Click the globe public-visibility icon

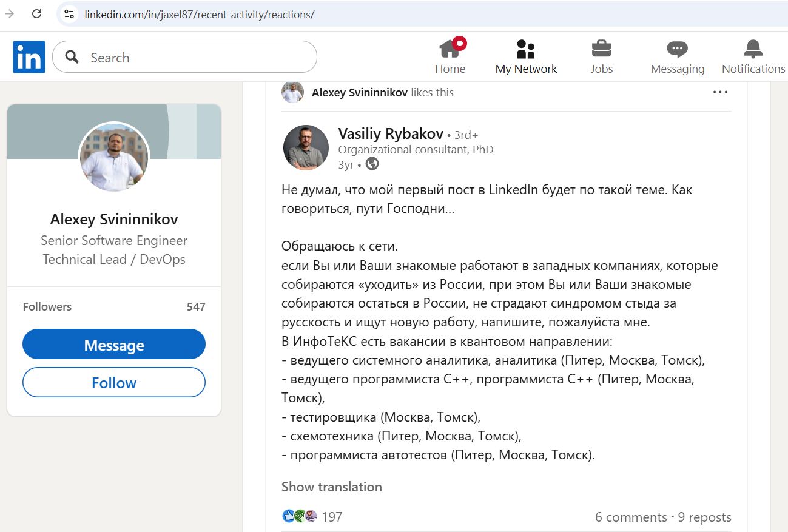(x=372, y=164)
